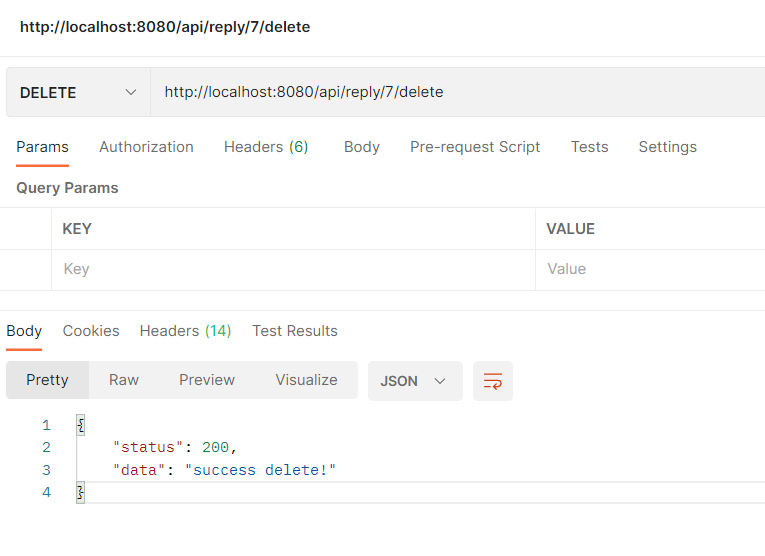The height and width of the screenshot is (556, 765).
Task: Select the Visualize view button
Action: coord(306,380)
